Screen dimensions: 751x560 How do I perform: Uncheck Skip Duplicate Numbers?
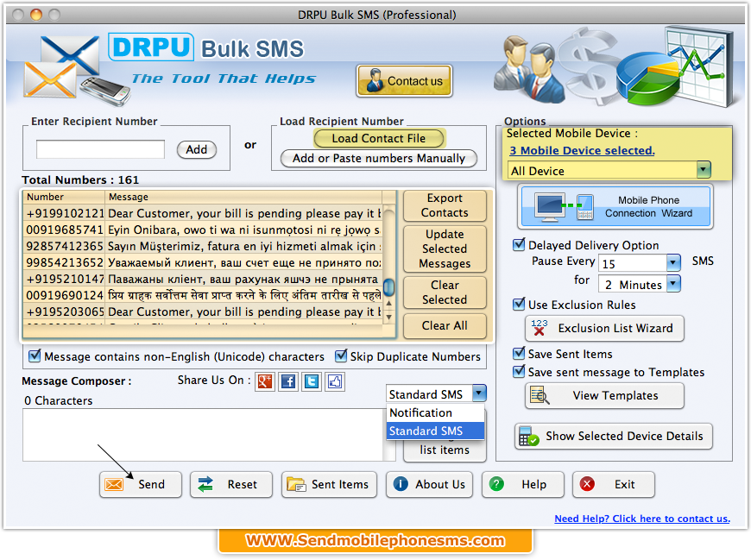pyautogui.click(x=340, y=356)
